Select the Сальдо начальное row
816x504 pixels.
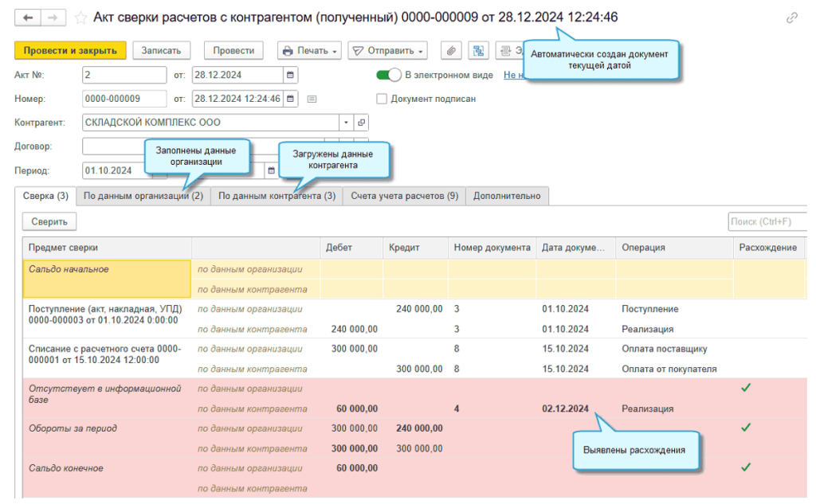click(414, 279)
